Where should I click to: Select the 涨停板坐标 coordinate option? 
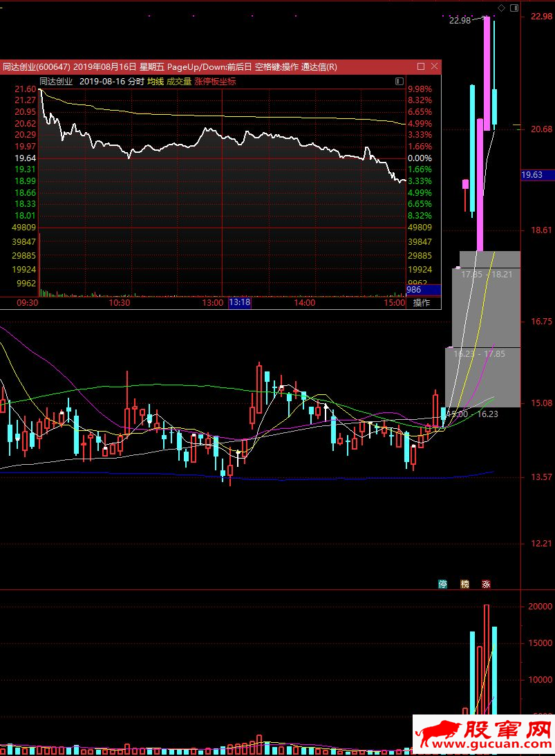[215, 82]
